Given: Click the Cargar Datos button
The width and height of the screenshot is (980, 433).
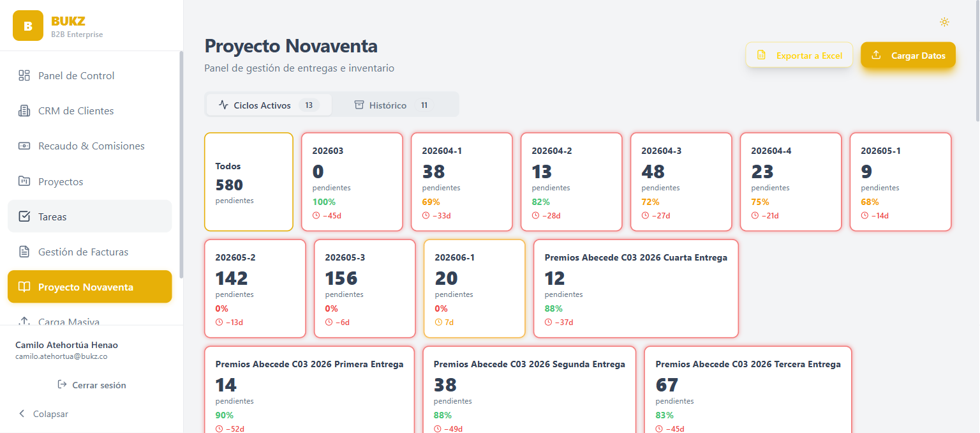Looking at the screenshot, I should coord(908,56).
